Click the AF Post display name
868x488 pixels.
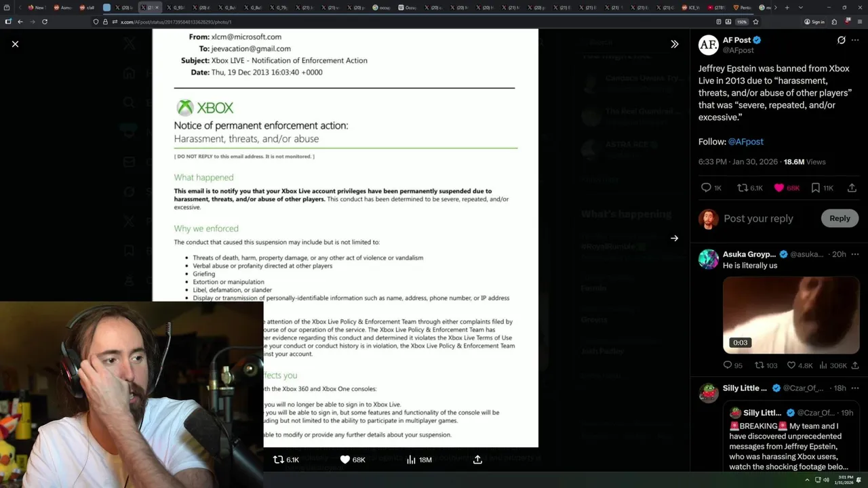click(x=736, y=40)
